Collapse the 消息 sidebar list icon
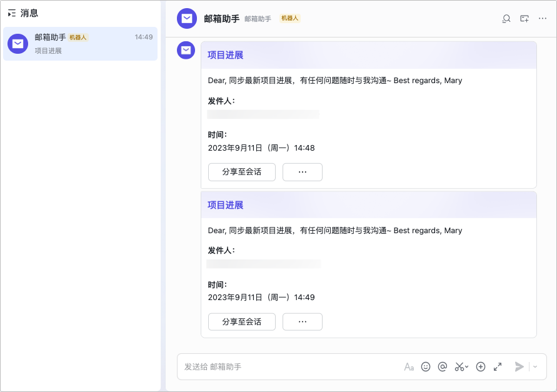557x392 pixels. [12, 14]
